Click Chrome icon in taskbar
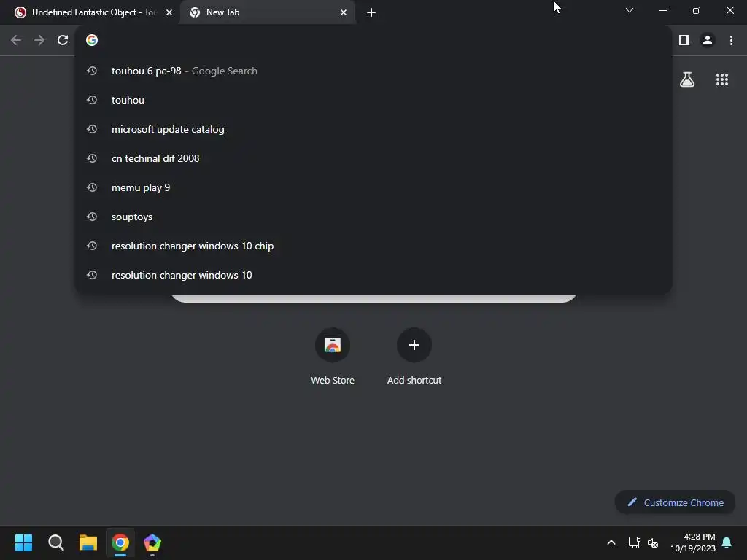Image resolution: width=747 pixels, height=560 pixels. coord(120,542)
